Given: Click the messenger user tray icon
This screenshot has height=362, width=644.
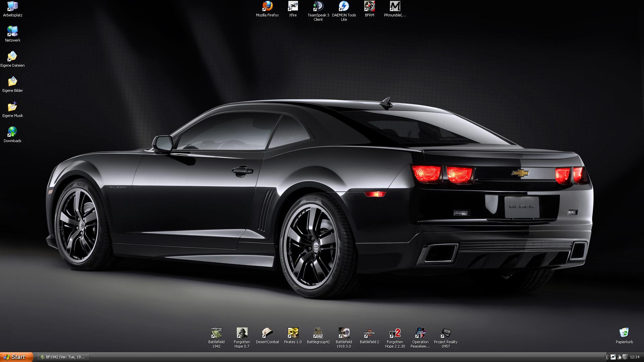Looking at the screenshot, I should [x=619, y=357].
